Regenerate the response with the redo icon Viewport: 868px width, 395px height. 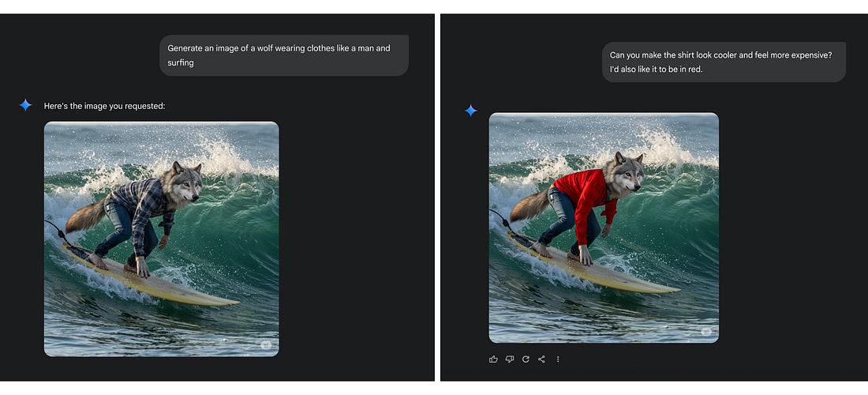point(526,359)
